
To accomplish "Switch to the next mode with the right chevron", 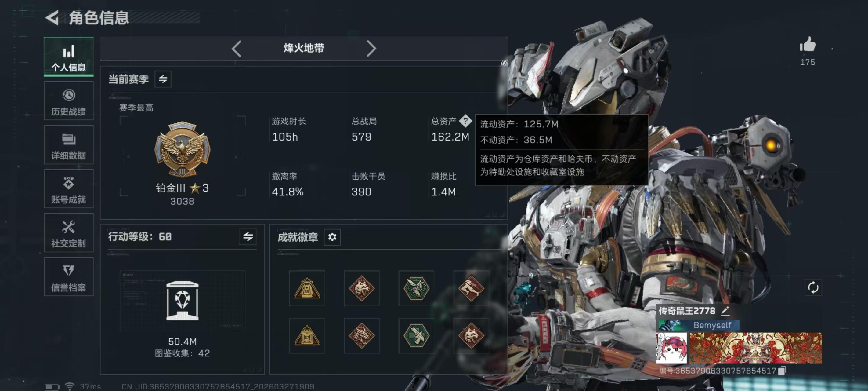I will point(371,49).
